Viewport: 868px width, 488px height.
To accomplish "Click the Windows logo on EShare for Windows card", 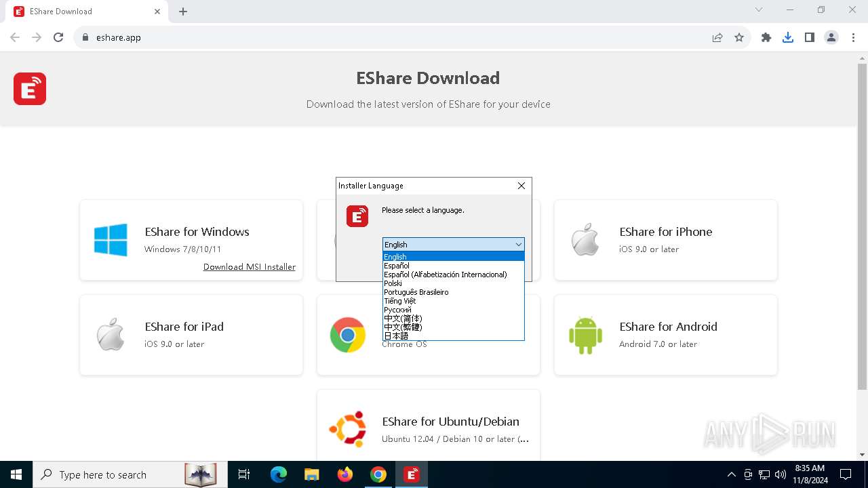I will pyautogui.click(x=111, y=240).
